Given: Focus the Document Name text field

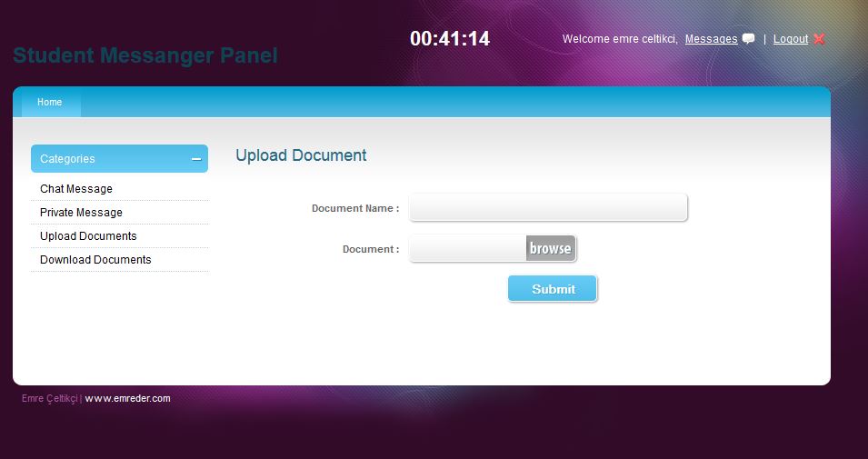Looking at the screenshot, I should point(548,208).
